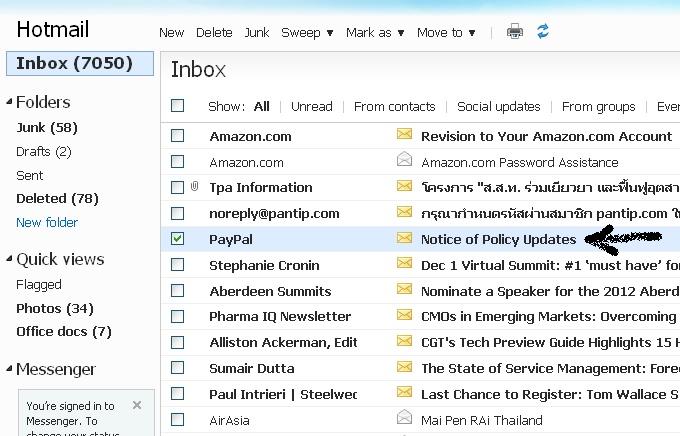Viewport: 680px width, 436px height.
Task: Uncheck the PayPal message checkbox
Action: click(177, 239)
